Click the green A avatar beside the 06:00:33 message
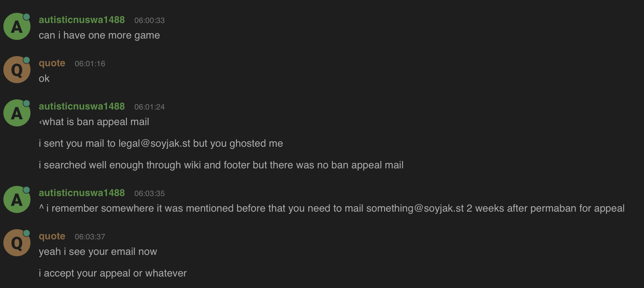 [17, 27]
